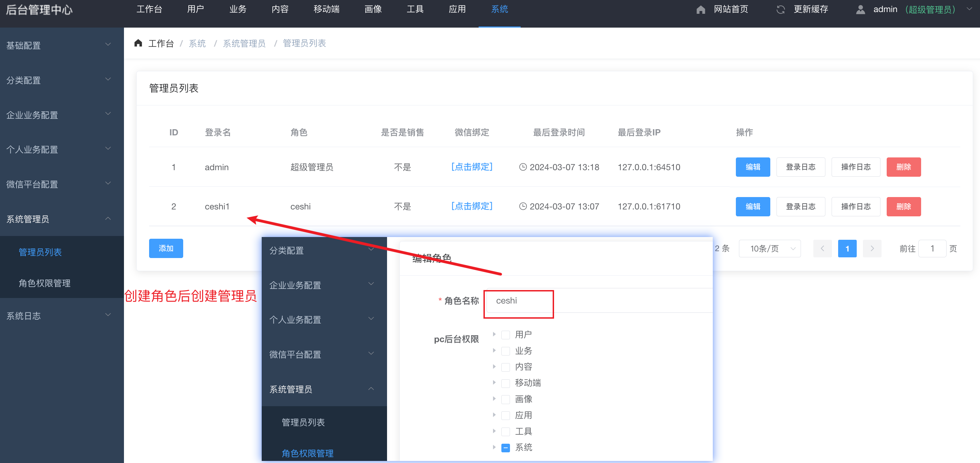Open the 10条/页 page size dropdown
The width and height of the screenshot is (980, 463).
(770, 248)
